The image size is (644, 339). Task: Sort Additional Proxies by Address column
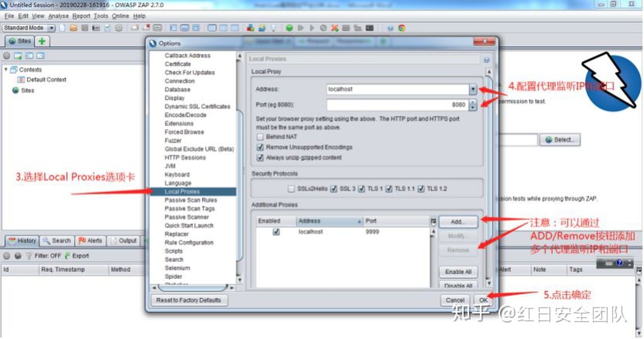[330, 221]
